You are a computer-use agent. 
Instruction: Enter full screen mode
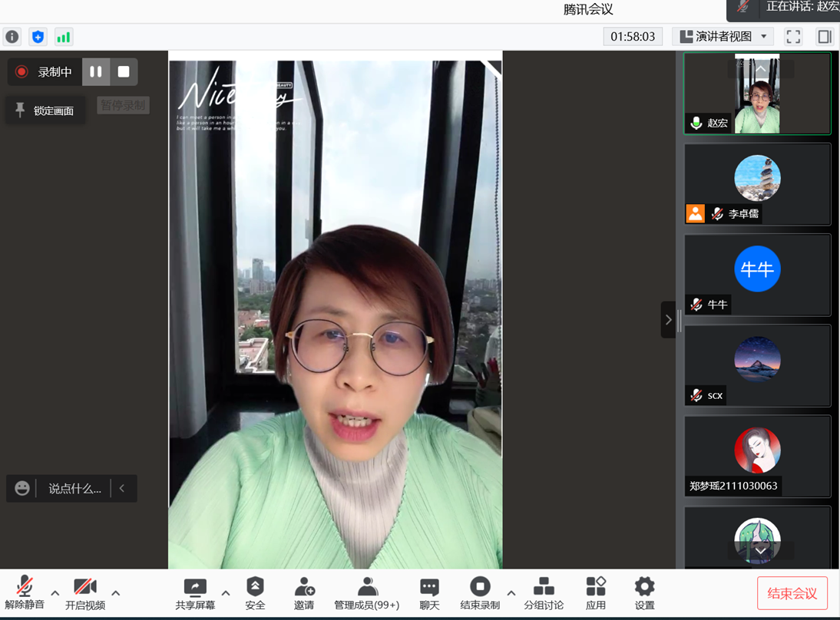tap(793, 37)
